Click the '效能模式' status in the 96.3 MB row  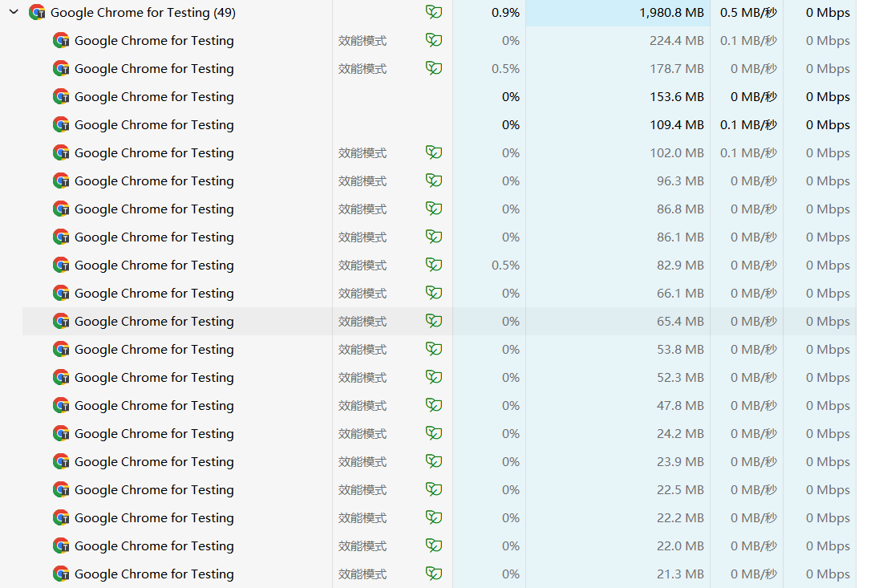click(363, 181)
